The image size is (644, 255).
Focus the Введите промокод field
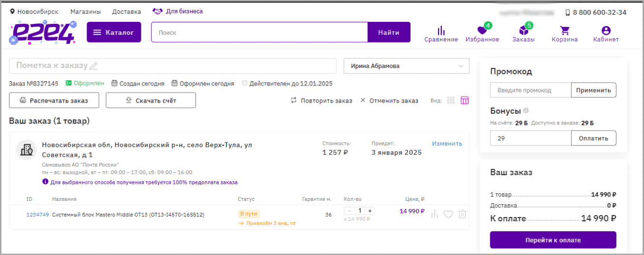pos(531,90)
